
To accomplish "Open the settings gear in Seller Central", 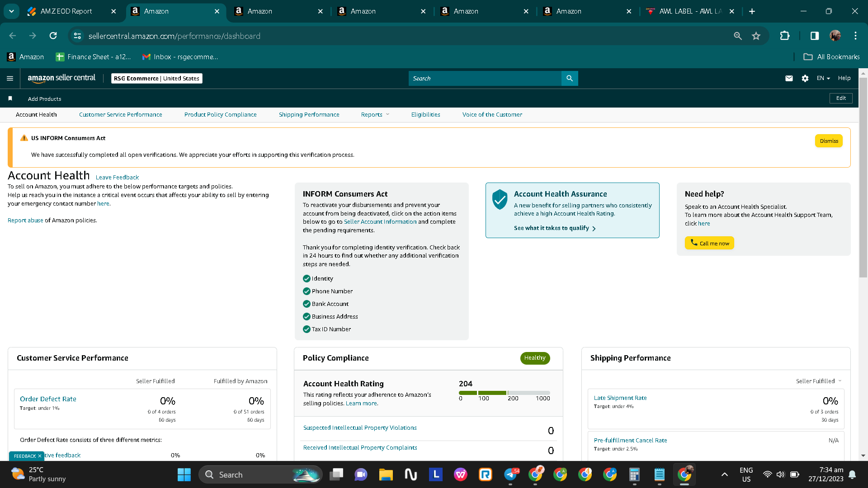I will (x=805, y=79).
